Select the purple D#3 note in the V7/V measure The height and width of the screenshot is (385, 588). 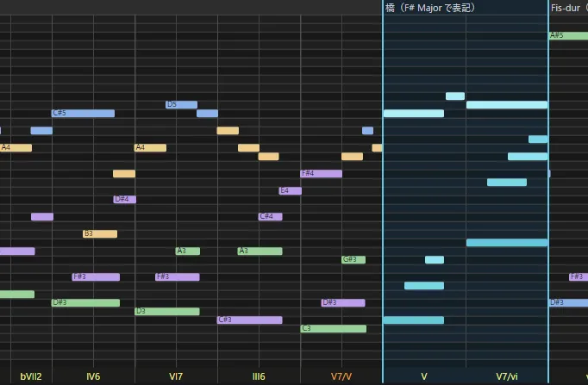point(343,302)
